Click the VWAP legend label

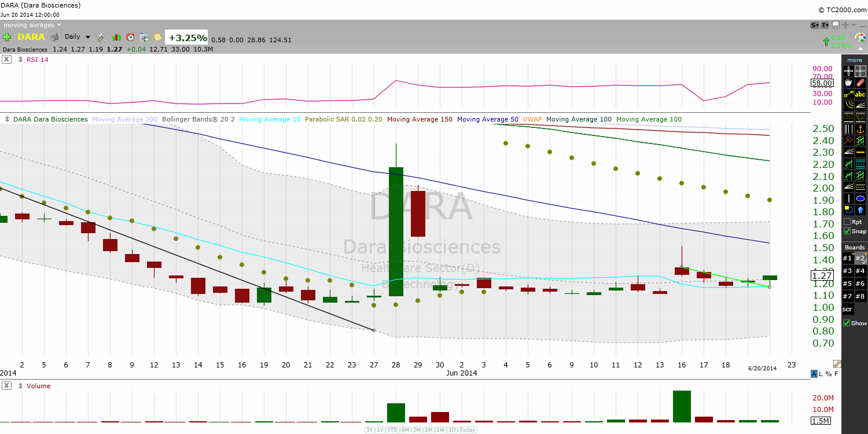532,119
